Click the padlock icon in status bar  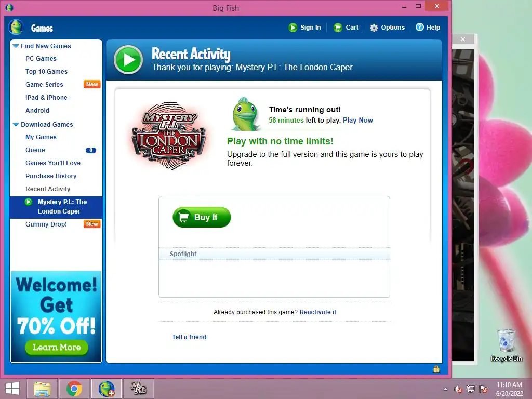pyautogui.click(x=436, y=369)
